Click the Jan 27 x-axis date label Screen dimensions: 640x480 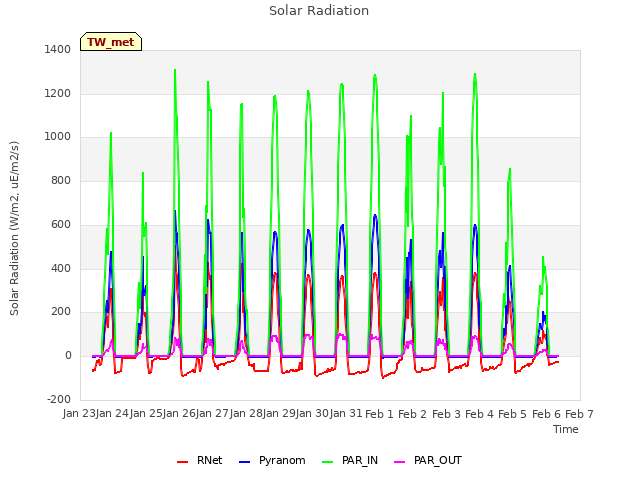click(x=212, y=413)
